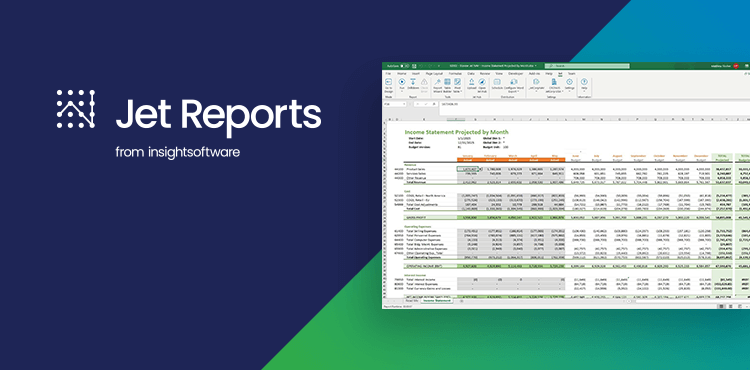Viewport: 750px width, 370px height.
Task: Open the Jet Corporate data source dropdown
Action: coord(536,87)
